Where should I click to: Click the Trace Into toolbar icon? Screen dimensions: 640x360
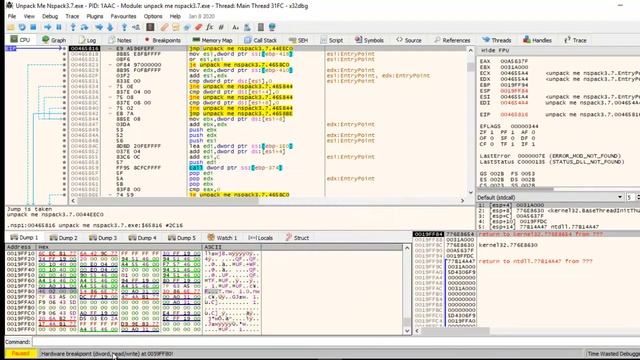99,27
